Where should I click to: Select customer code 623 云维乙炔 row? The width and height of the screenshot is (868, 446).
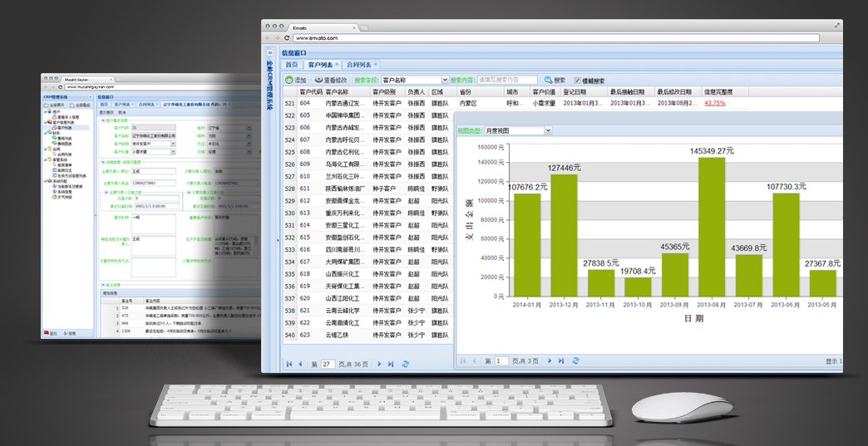(x=367, y=335)
